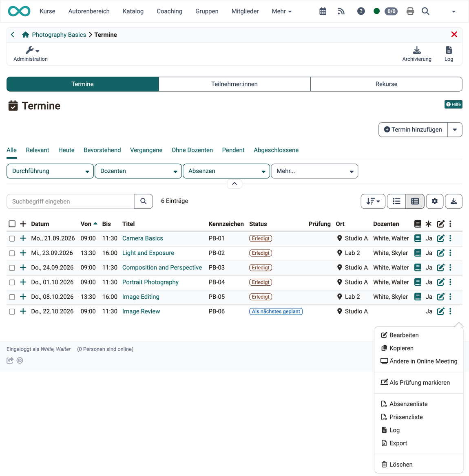Open the help question mark icon
Image resolution: width=469 pixels, height=476 pixels.
click(x=361, y=11)
